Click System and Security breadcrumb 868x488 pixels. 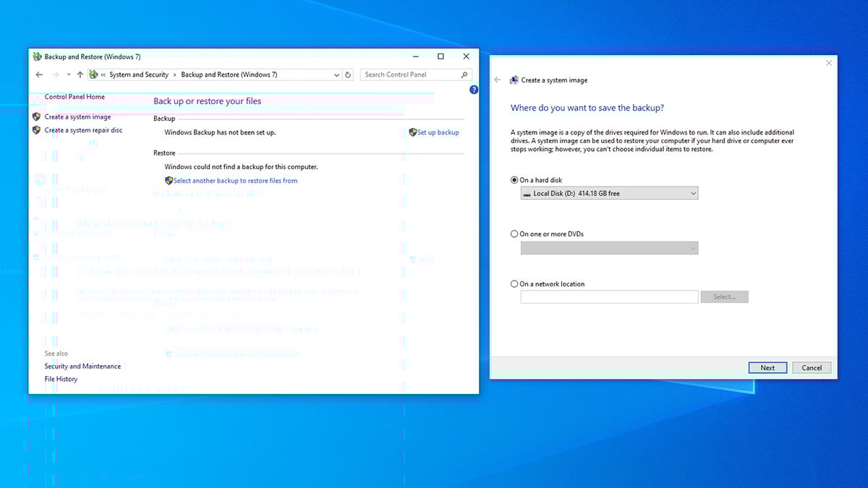(x=139, y=74)
